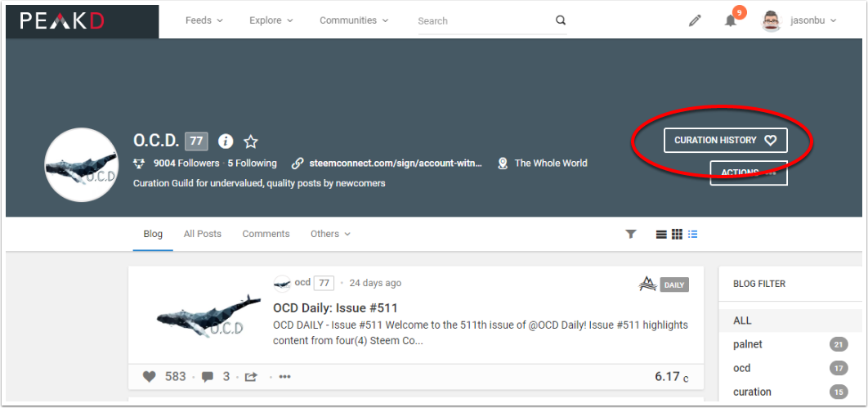The width and height of the screenshot is (868, 408).
Task: Open the jasonbu account dropdown
Action: click(x=813, y=21)
